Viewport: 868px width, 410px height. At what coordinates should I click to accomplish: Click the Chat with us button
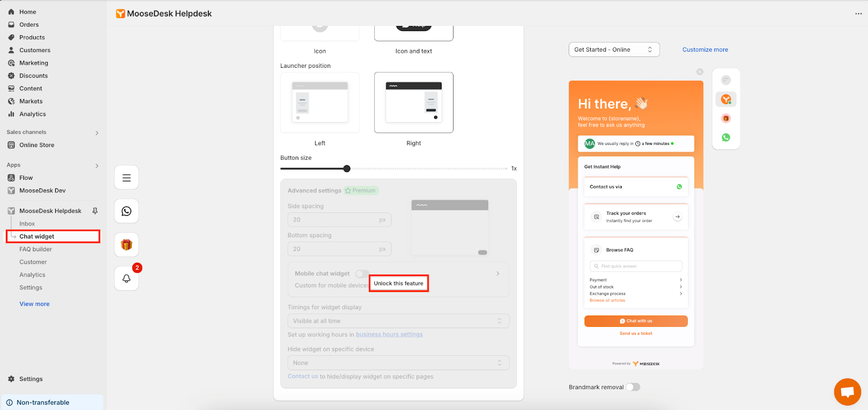[x=636, y=321]
